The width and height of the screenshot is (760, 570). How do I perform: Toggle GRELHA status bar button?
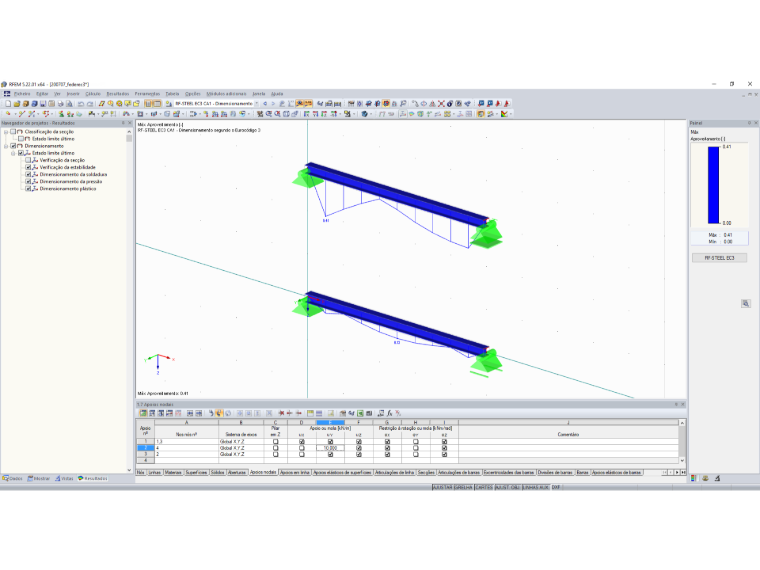pyautogui.click(x=464, y=488)
